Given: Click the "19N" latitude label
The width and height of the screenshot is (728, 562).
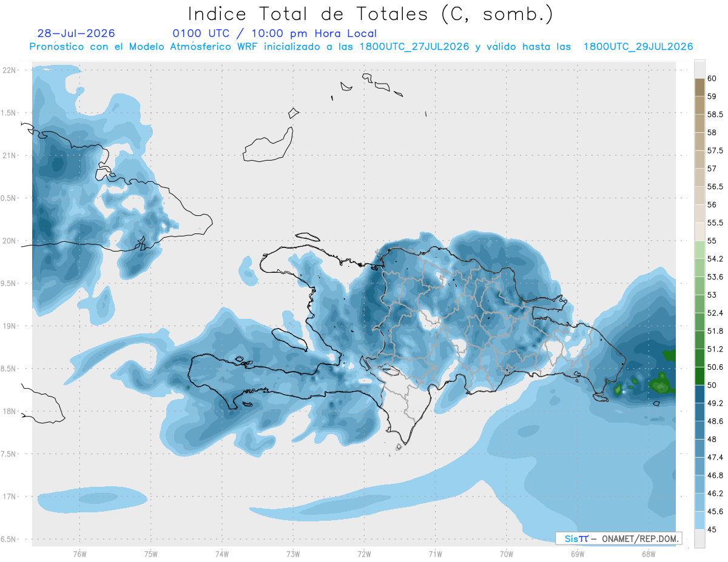Looking at the screenshot, I should pyautogui.click(x=10, y=326).
